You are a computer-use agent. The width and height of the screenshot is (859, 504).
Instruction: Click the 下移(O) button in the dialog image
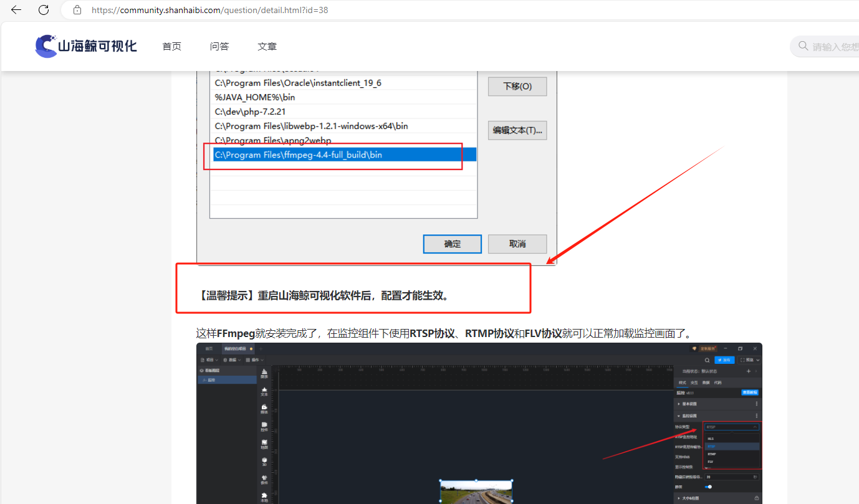(517, 87)
